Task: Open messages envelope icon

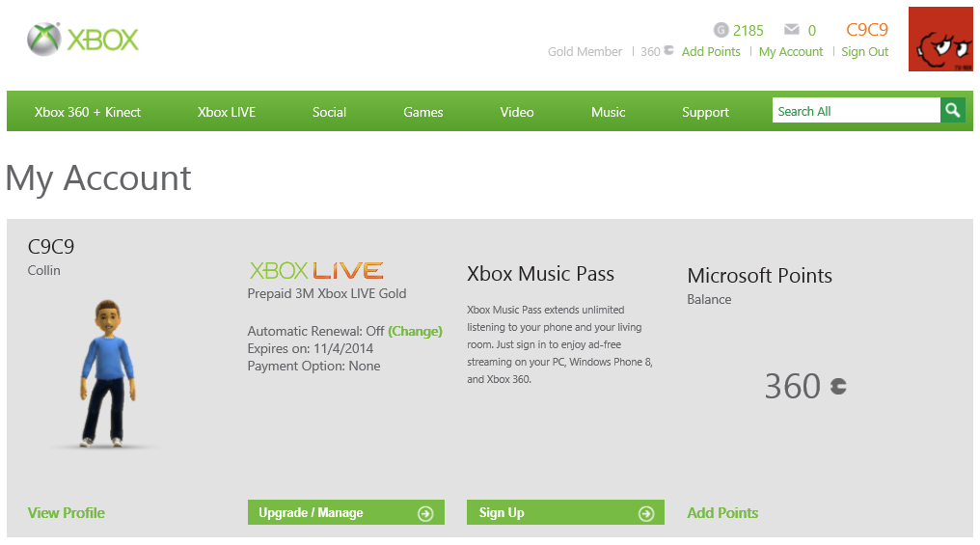Action: point(791,29)
